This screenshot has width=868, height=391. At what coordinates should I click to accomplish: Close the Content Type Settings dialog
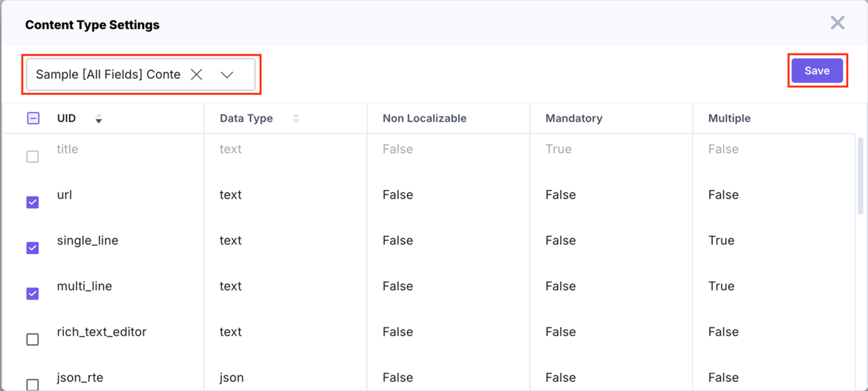point(837,23)
